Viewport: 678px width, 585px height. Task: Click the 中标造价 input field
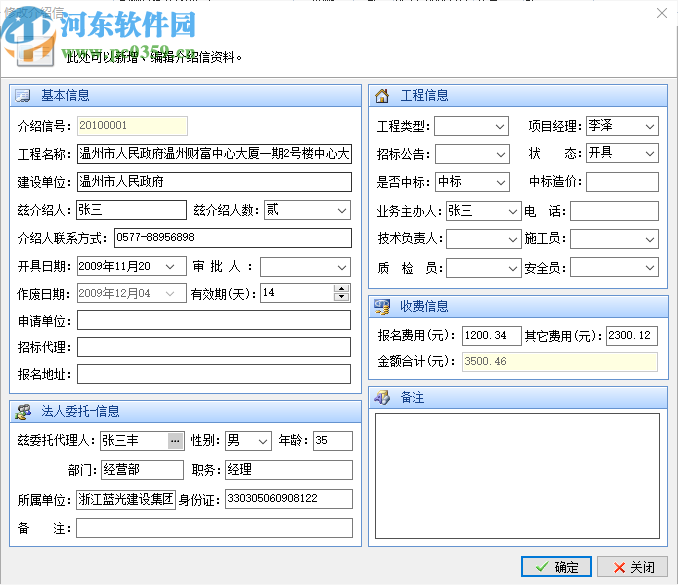622,182
